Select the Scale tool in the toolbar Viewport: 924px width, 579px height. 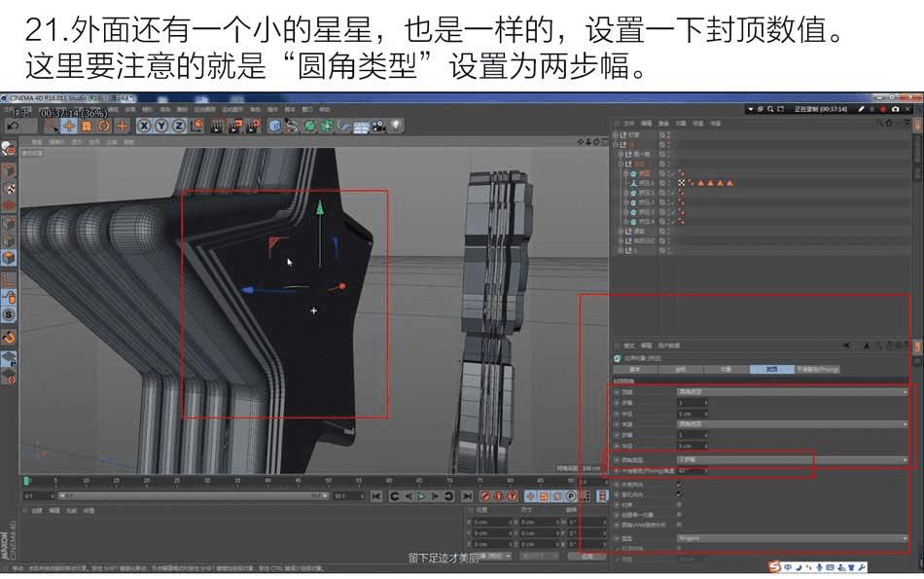point(87,126)
